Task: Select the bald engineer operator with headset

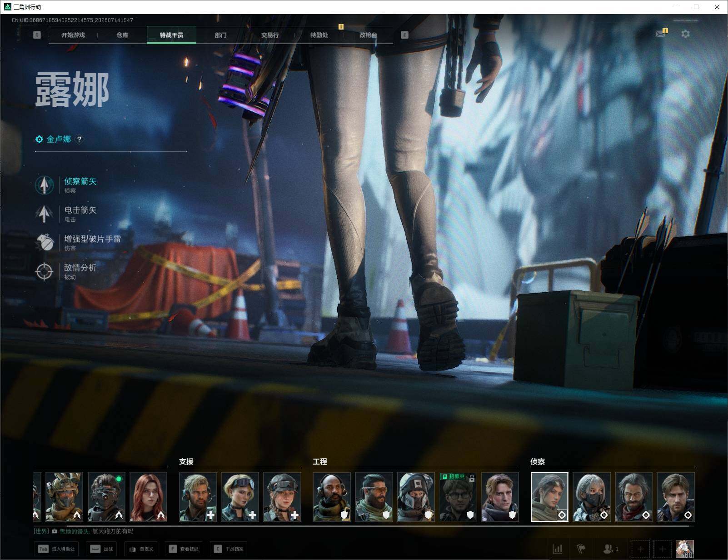Action: click(x=332, y=497)
